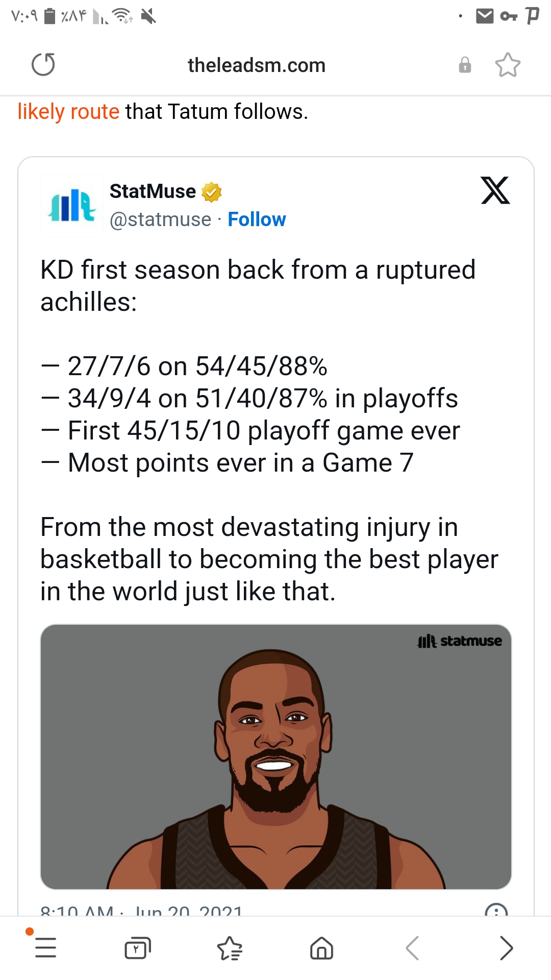Image resolution: width=551 pixels, height=980 pixels.
Task: View the Kevin Durant cartoon image
Action: (x=276, y=756)
